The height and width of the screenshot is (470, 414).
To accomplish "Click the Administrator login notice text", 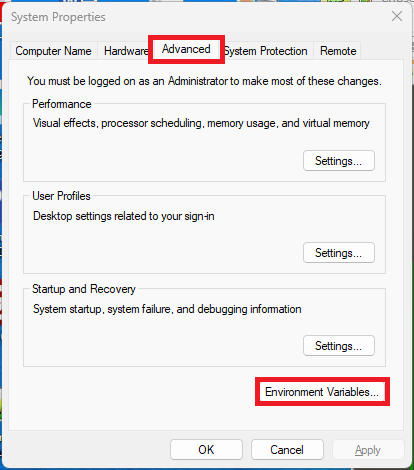I will point(204,81).
